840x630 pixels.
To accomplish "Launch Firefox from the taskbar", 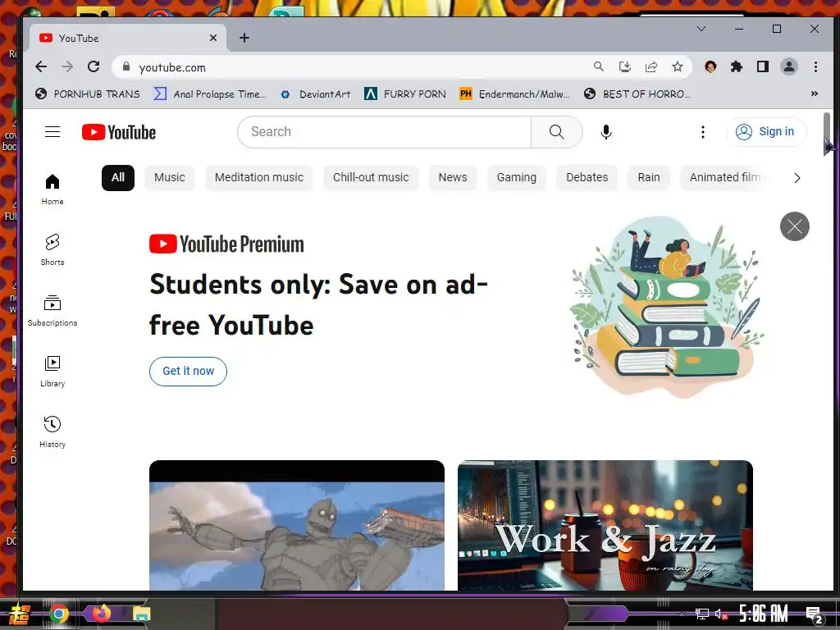I will coord(101,614).
